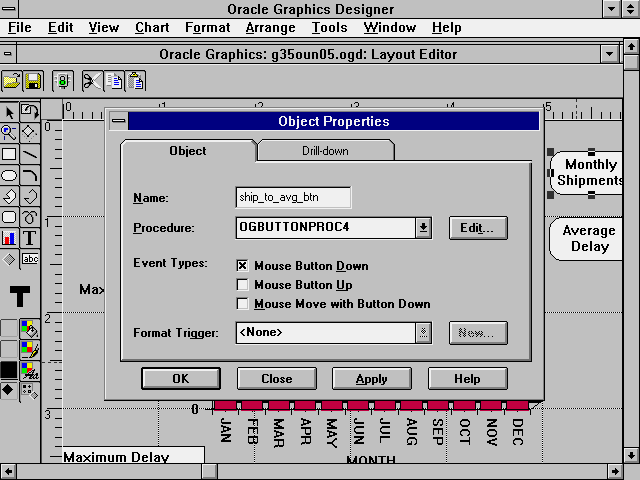The height and width of the screenshot is (480, 640).
Task: Select the Text tool in palette
Action: pyautogui.click(x=30, y=238)
